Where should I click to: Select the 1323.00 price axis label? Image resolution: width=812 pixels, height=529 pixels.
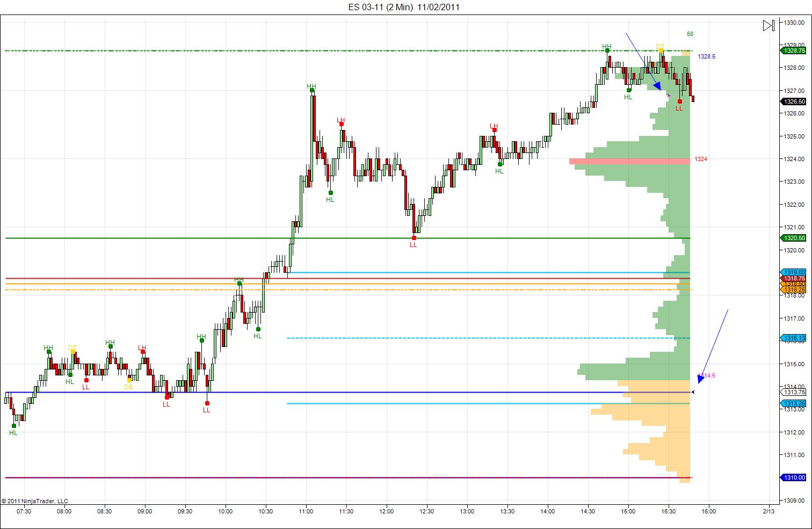coord(794,182)
